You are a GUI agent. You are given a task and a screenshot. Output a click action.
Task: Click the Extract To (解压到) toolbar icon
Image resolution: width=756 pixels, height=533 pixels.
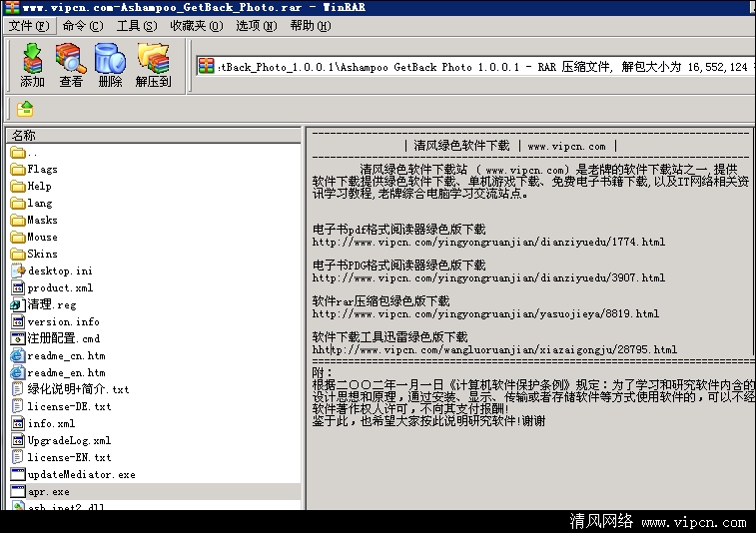pos(154,65)
